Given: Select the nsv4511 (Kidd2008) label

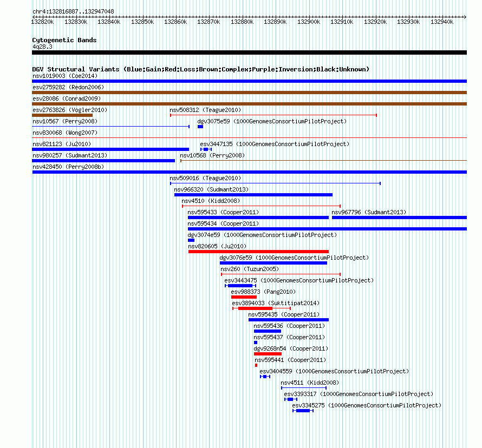Looking at the screenshot, I should coord(310,383).
